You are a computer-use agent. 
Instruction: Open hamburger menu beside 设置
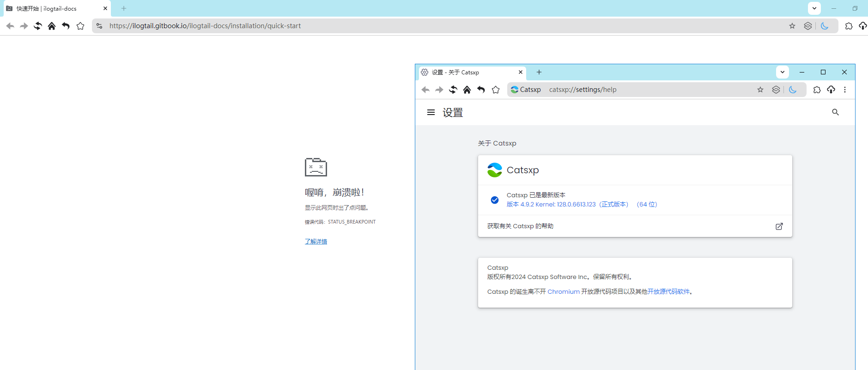click(x=431, y=112)
